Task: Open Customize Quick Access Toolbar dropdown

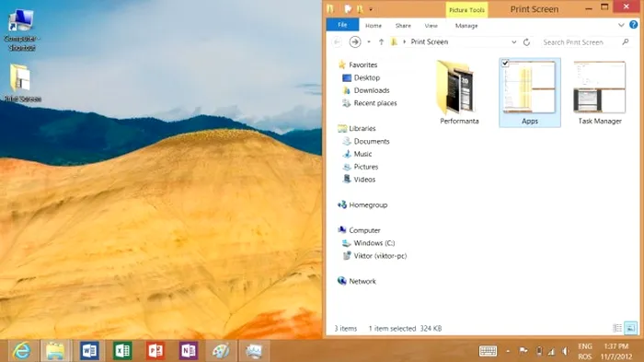Action: click(x=371, y=9)
